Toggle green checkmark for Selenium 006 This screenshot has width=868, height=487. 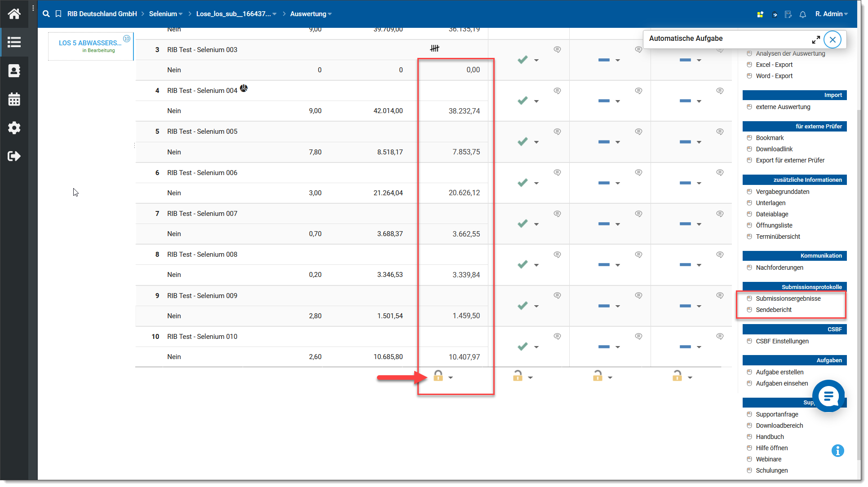pos(523,183)
